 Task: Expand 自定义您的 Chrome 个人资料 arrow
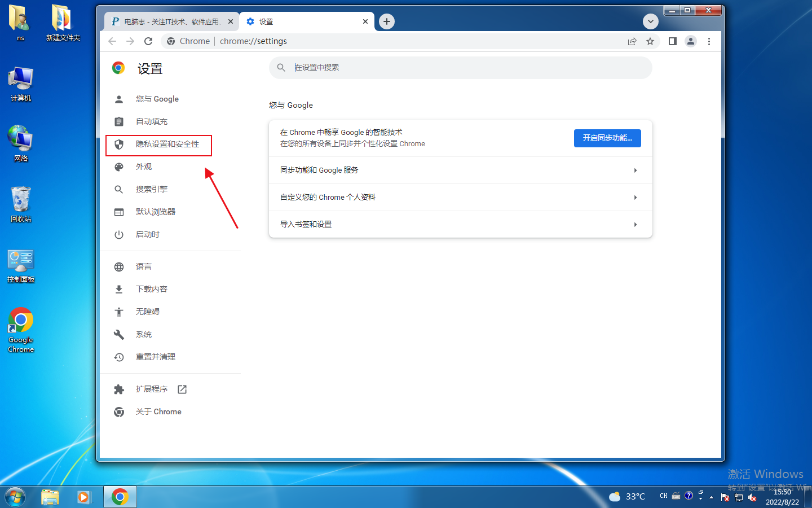coord(636,198)
